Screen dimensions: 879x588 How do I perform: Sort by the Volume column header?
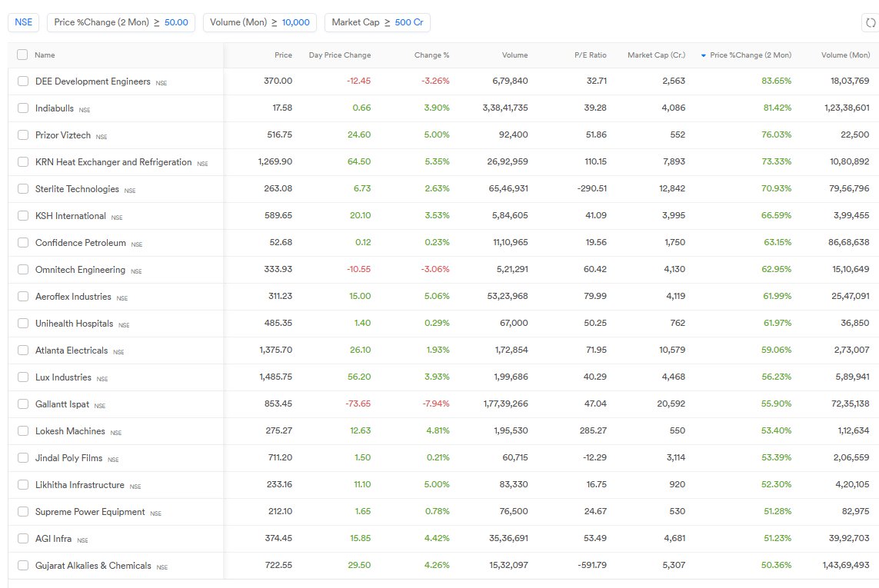point(514,55)
